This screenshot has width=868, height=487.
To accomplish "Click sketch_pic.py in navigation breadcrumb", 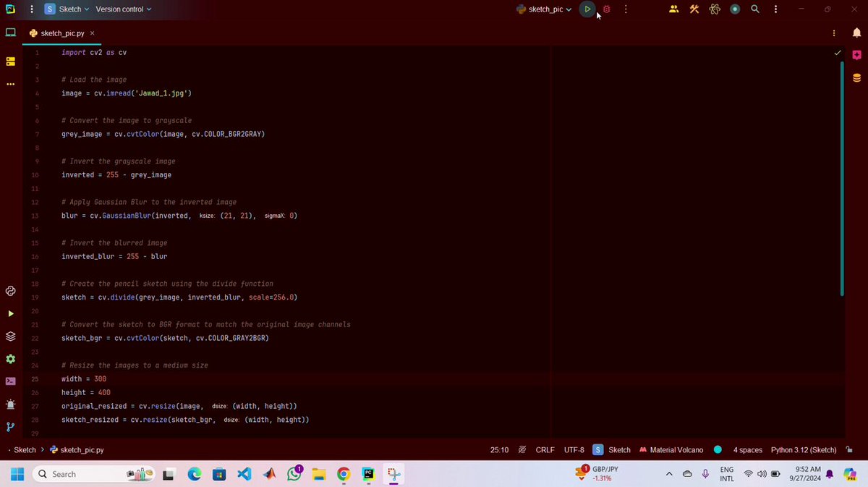I will tap(77, 449).
